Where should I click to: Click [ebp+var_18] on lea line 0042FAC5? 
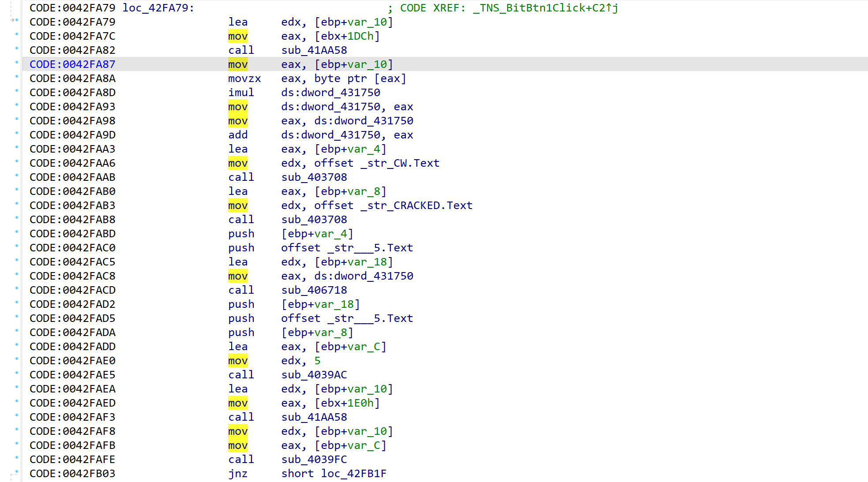tap(354, 262)
